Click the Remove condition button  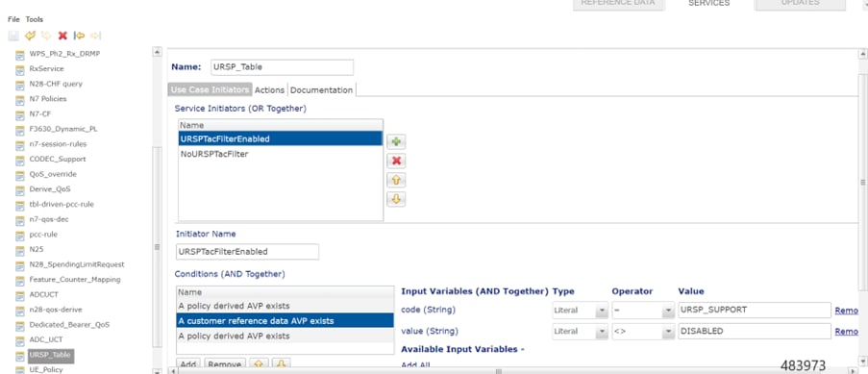click(225, 364)
